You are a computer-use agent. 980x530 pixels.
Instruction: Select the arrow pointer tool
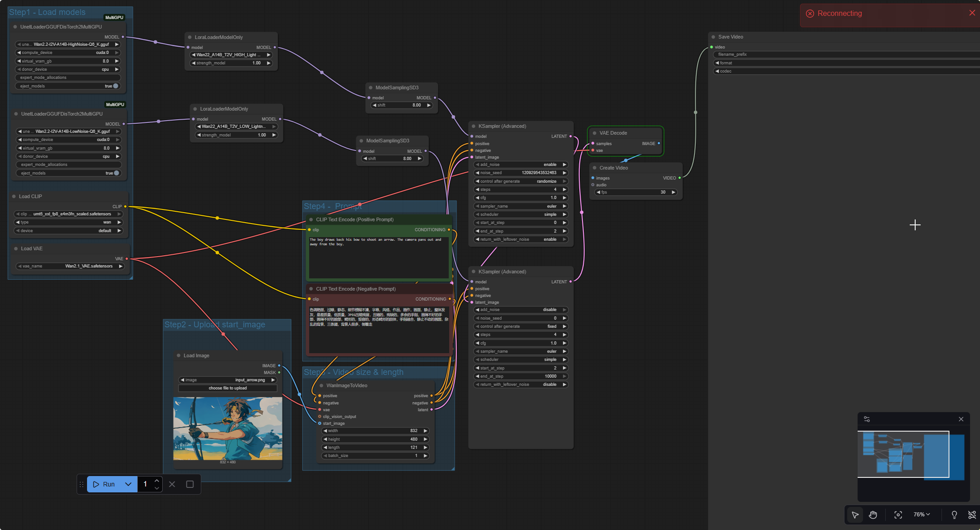pyautogui.click(x=855, y=515)
